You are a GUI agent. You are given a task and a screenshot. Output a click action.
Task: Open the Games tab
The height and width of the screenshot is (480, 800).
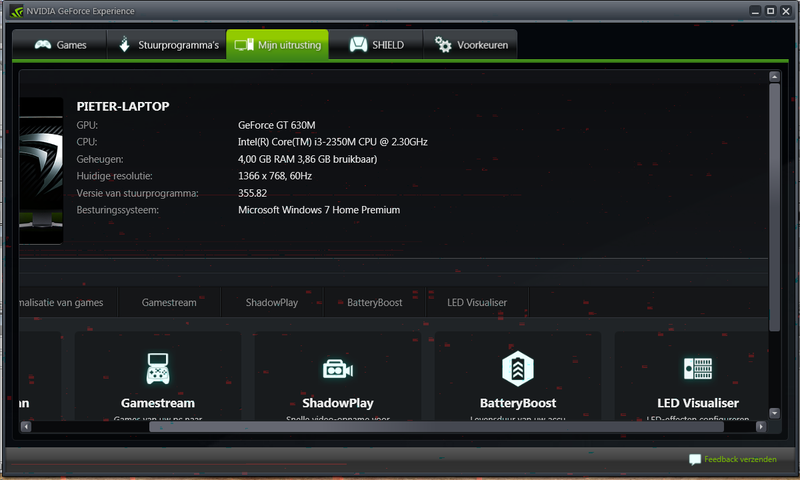point(60,45)
